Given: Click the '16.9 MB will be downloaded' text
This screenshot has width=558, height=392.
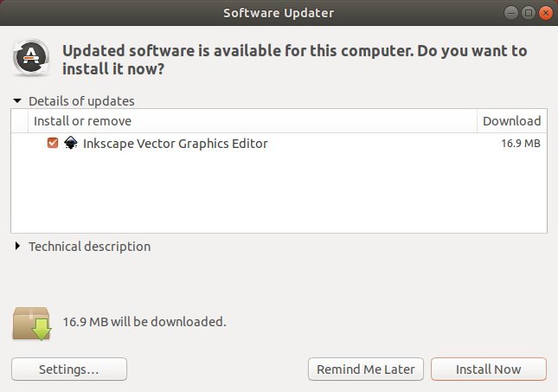Looking at the screenshot, I should [144, 322].
